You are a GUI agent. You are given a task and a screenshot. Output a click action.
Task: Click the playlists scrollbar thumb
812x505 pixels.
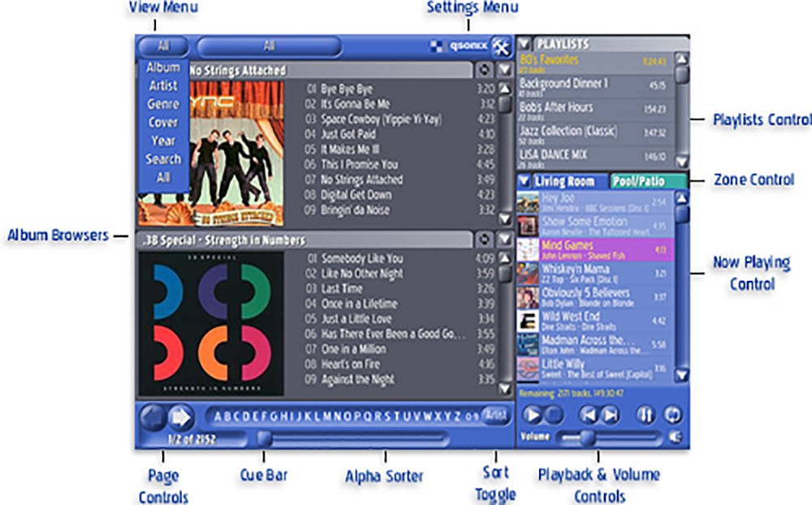click(682, 74)
